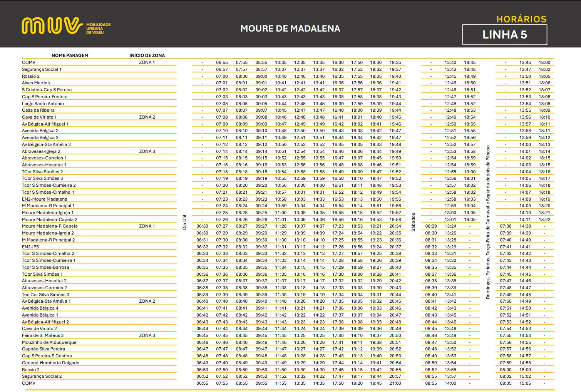Click the vertical Dia Útil label
The height and width of the screenshot is (392, 581).
pos(184,222)
